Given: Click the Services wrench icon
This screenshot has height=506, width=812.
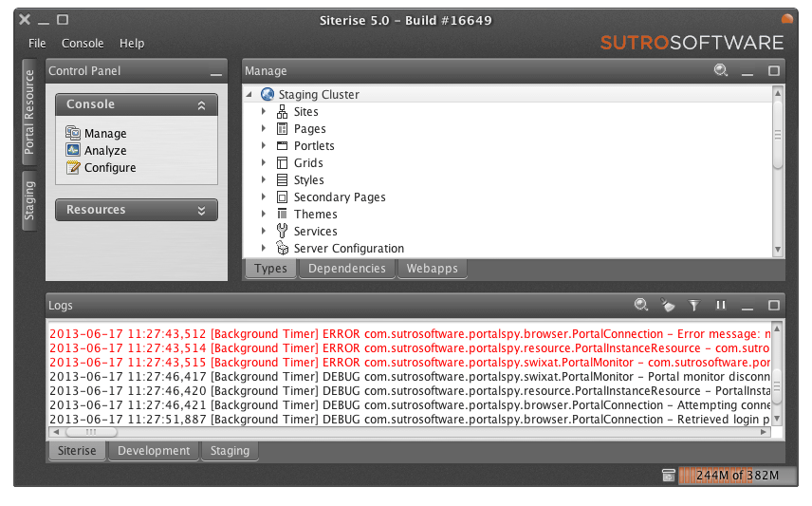Looking at the screenshot, I should click(283, 231).
